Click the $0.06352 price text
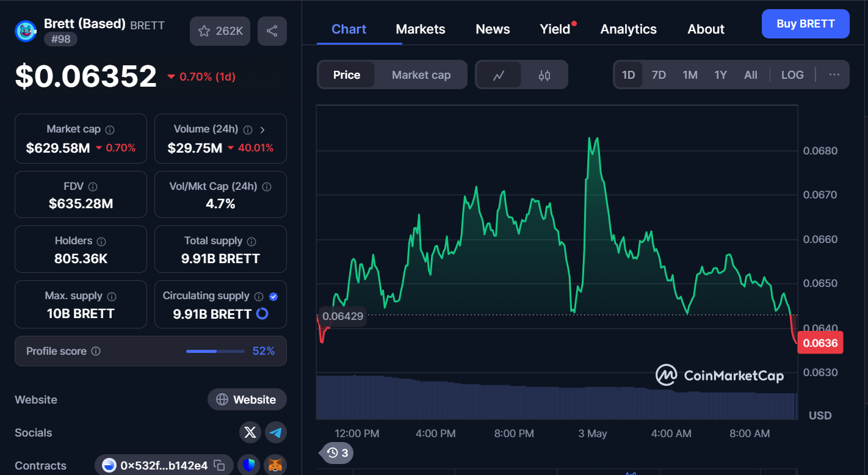The height and width of the screenshot is (475, 868). pyautogui.click(x=86, y=76)
